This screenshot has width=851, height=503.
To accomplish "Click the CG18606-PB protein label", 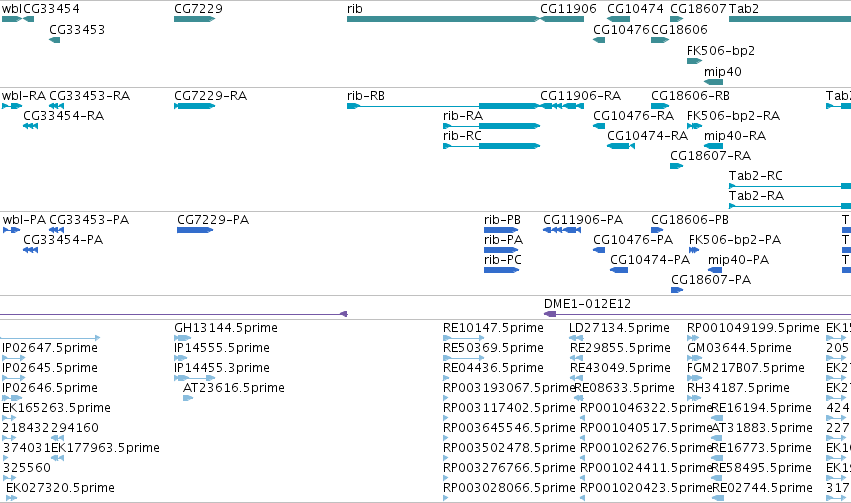I will pos(690,220).
